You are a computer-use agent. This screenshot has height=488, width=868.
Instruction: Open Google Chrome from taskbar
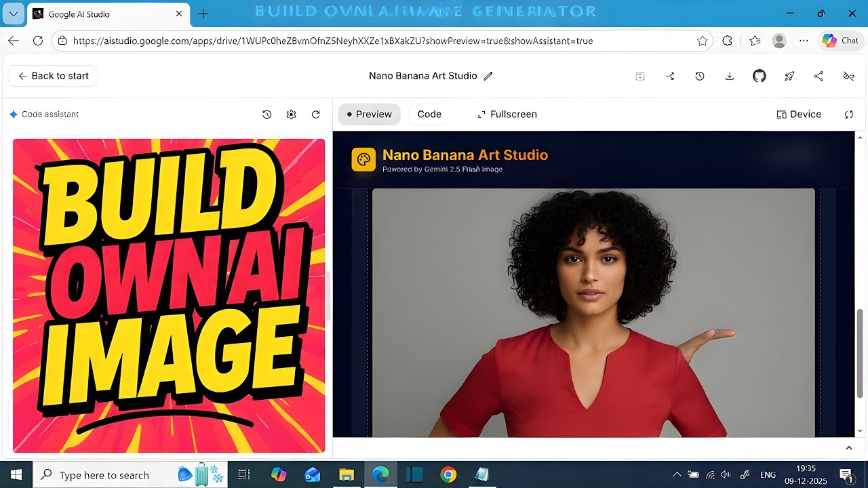[448, 475]
